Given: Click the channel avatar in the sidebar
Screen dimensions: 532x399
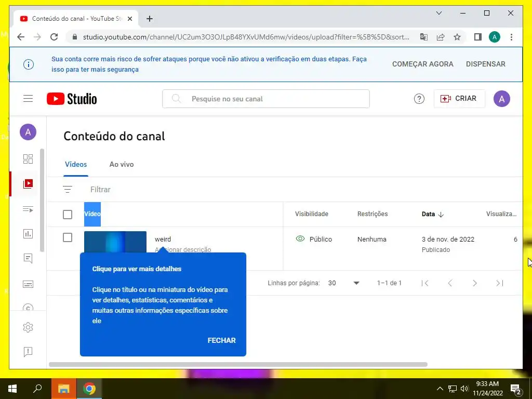Looking at the screenshot, I should tap(28, 132).
